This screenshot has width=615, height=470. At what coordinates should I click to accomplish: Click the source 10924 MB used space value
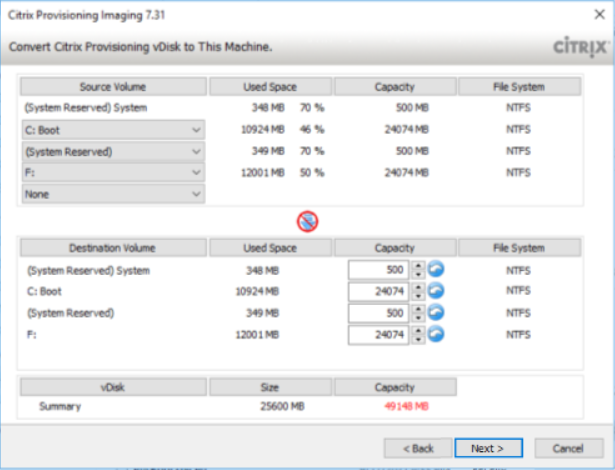click(x=263, y=129)
